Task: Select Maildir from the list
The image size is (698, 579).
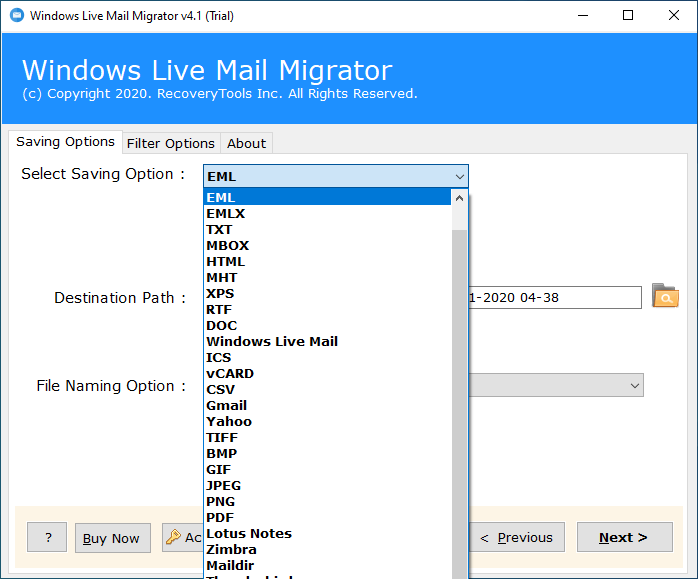Action: click(327, 566)
